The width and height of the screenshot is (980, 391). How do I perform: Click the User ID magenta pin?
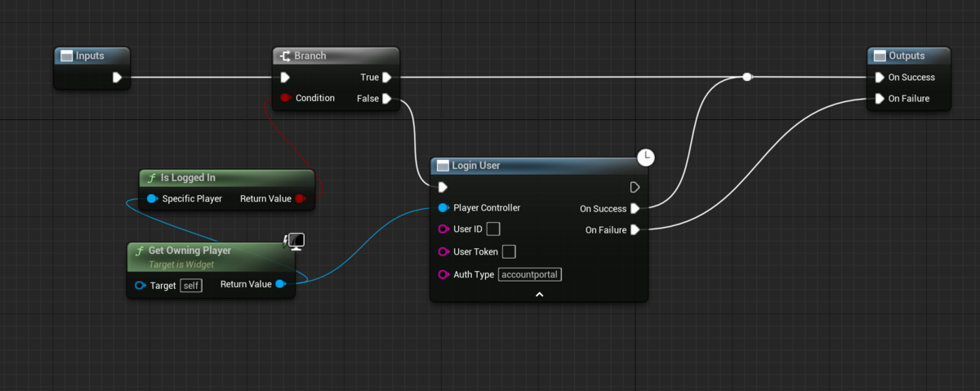[443, 229]
